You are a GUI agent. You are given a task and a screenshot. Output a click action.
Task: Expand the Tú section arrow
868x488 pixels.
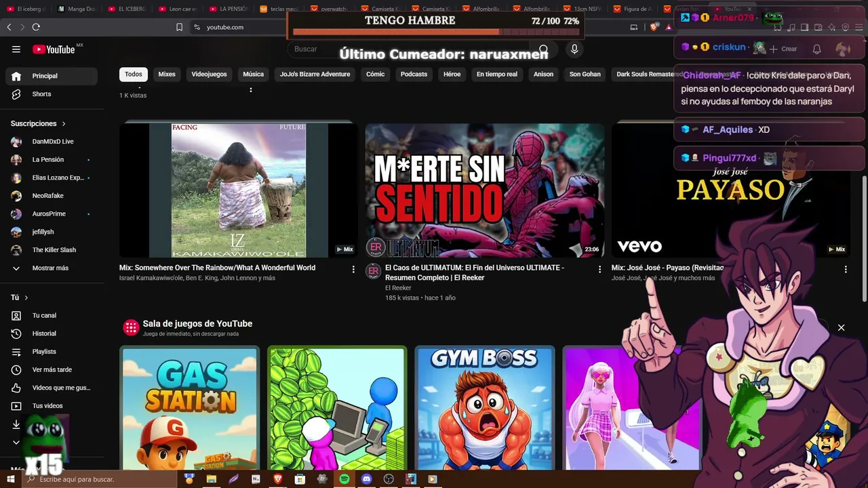click(x=26, y=298)
